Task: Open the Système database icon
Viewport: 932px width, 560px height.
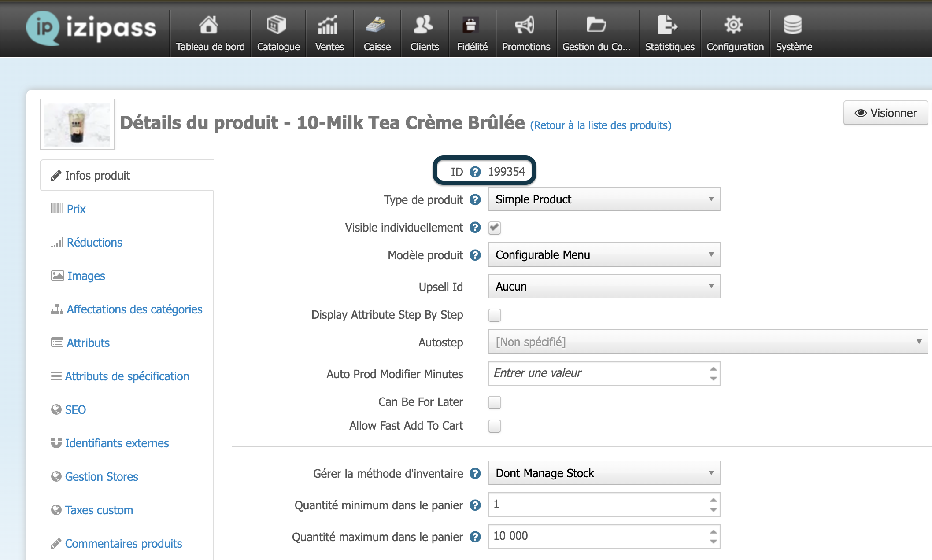Action: tap(793, 25)
